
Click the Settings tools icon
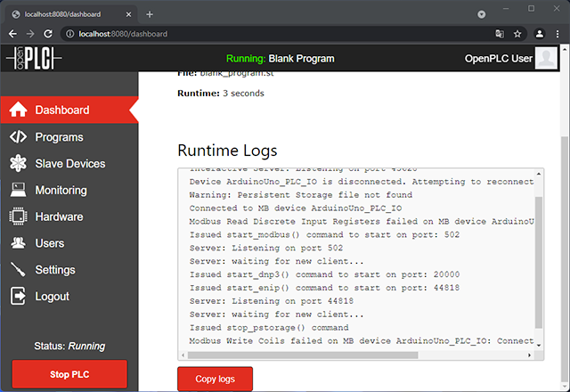(x=18, y=270)
